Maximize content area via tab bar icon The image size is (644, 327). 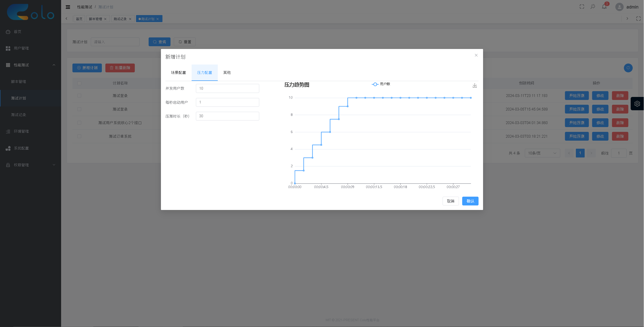tap(638, 19)
